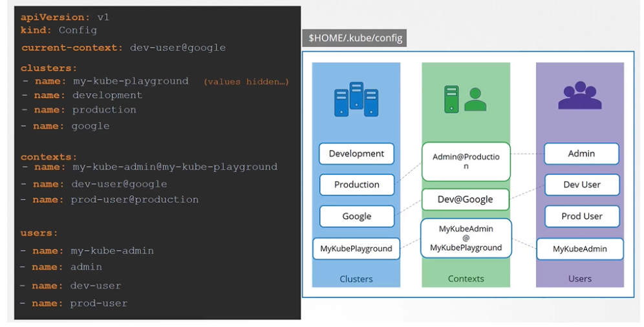644x327 pixels.
Task: Click the MyKubeAdmin@MyKubePlayground context box
Action: pyautogui.click(x=466, y=238)
